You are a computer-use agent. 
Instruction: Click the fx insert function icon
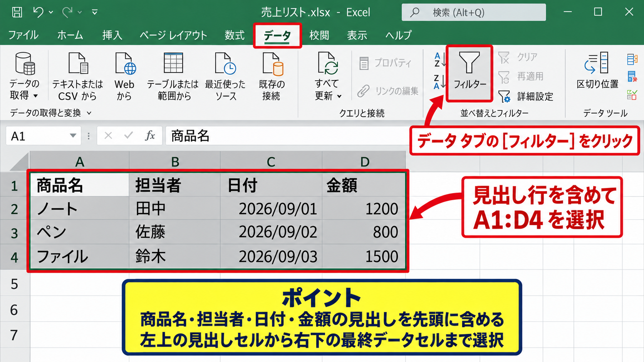click(x=150, y=135)
